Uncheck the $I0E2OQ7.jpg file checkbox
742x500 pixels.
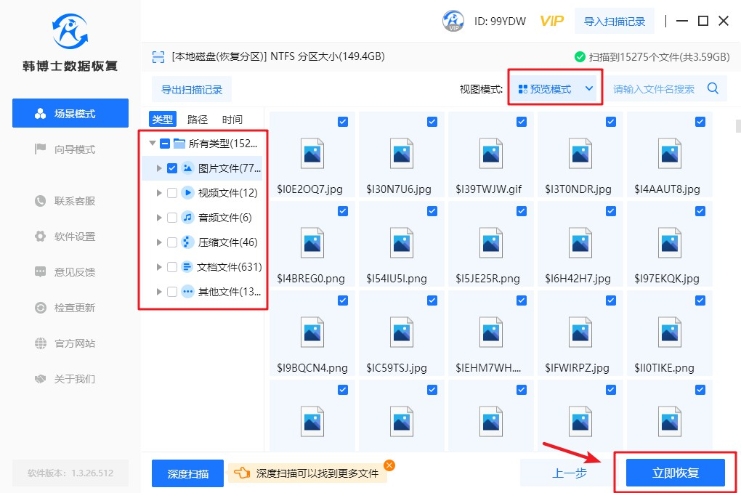(343, 121)
